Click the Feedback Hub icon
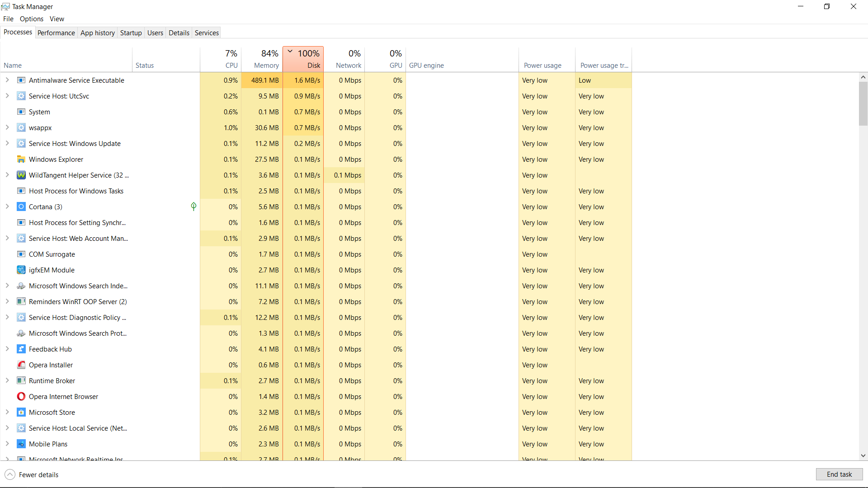 tap(21, 349)
